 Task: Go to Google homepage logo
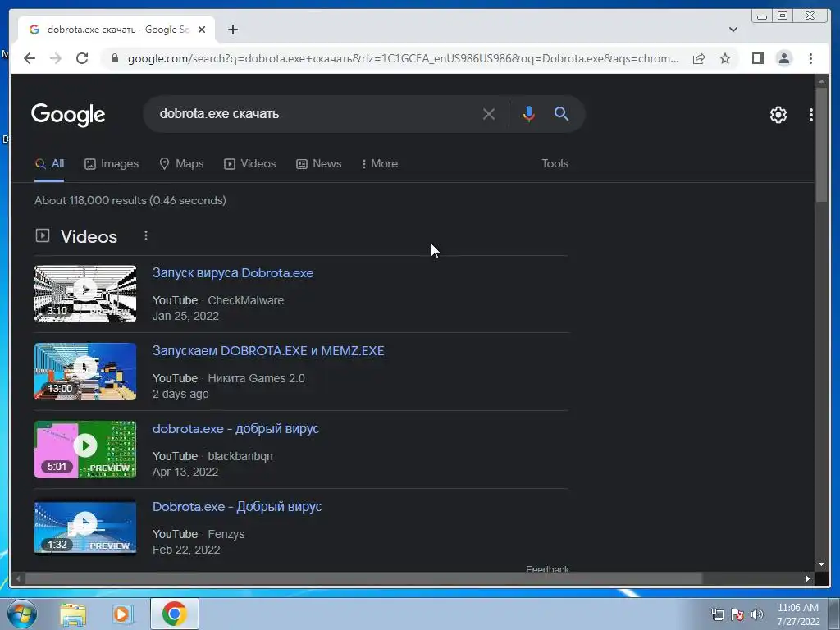click(68, 115)
